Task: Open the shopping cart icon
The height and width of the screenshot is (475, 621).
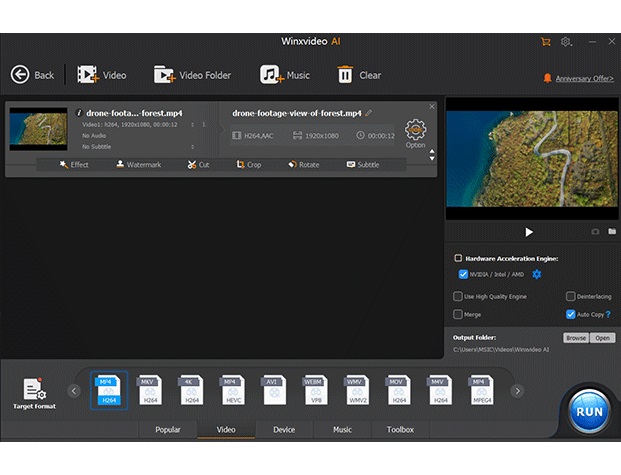Action: click(x=545, y=42)
